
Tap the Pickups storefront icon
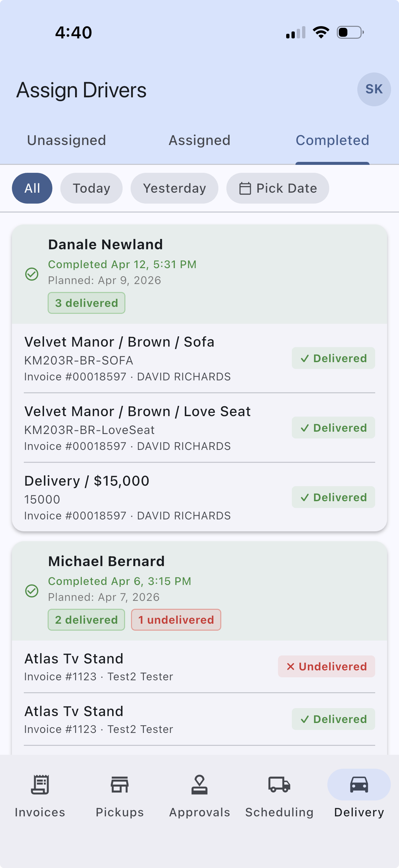[119, 785]
